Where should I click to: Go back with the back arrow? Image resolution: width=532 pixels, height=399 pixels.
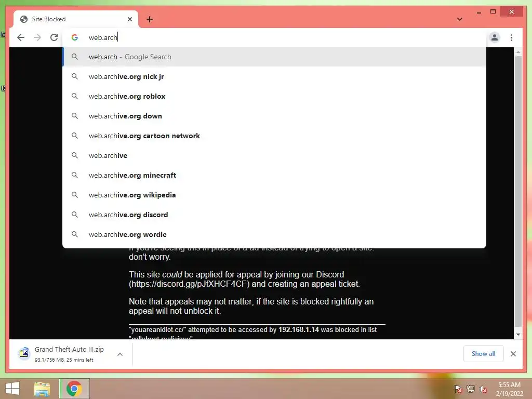(21, 37)
